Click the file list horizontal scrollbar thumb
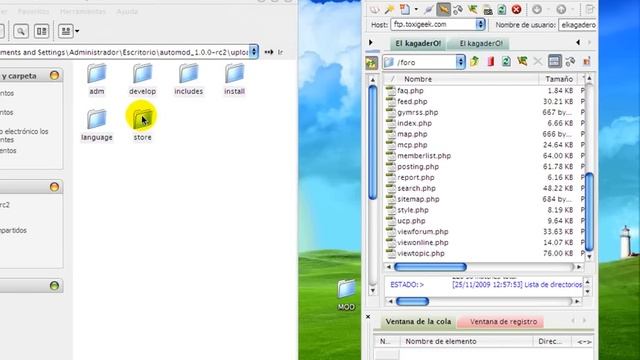This screenshot has width=640, height=360. [x=430, y=267]
